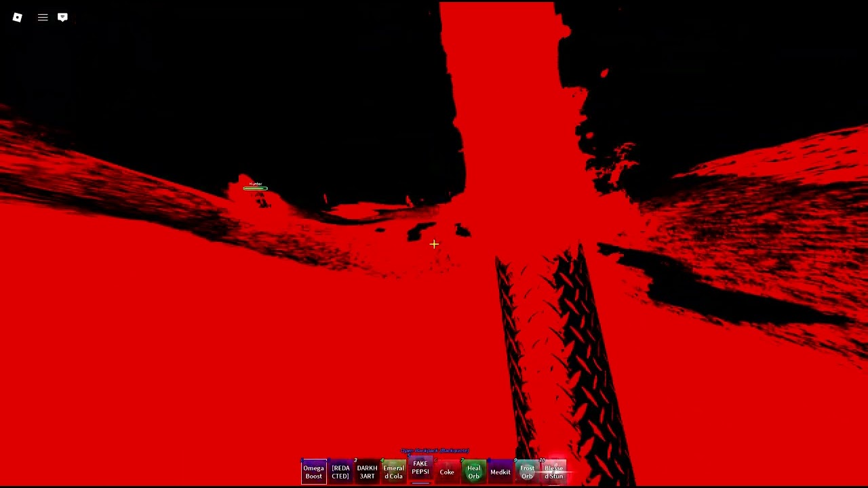The image size is (868, 488).
Task: Select the Omega Boost hotbar item
Action: pyautogui.click(x=313, y=472)
